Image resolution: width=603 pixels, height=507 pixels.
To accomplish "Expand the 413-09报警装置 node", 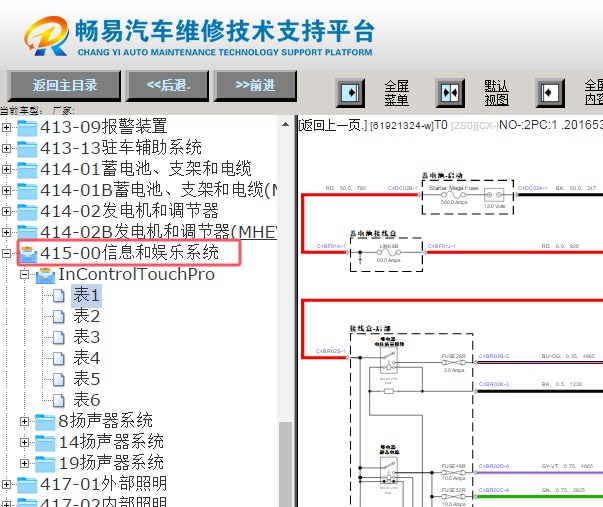I will [6, 127].
